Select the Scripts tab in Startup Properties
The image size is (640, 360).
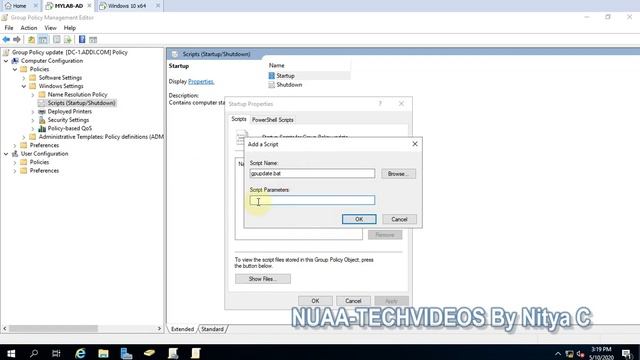[x=239, y=119]
